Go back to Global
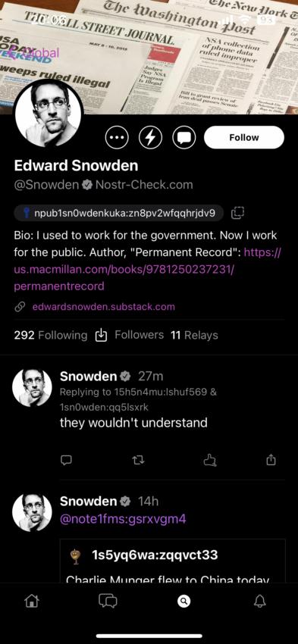Image resolution: width=298 pixels, height=644 pixels. [x=33, y=52]
